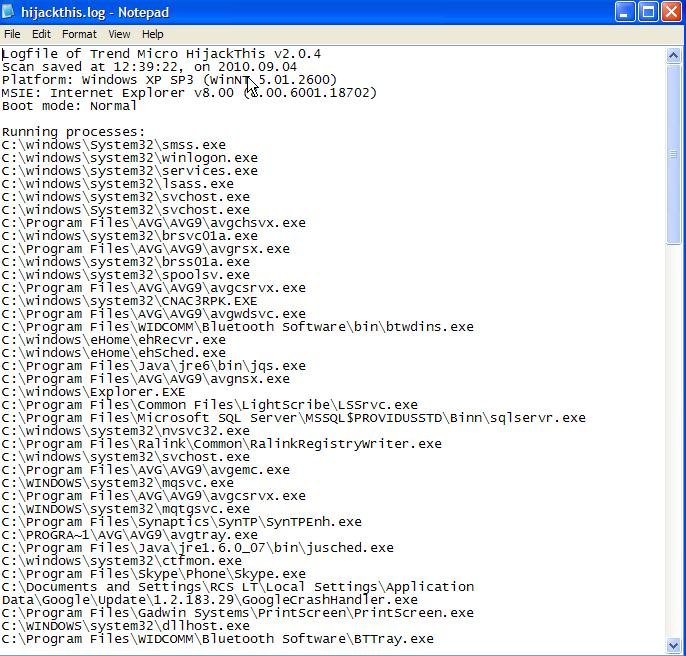Image resolution: width=686 pixels, height=656 pixels.
Task: Click the mqtgsvc.exe process line
Action: click(126, 509)
